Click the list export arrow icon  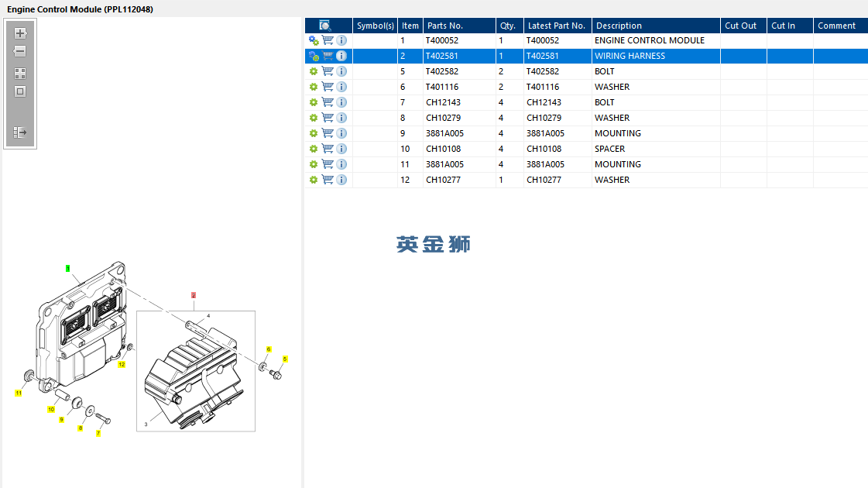coord(20,132)
